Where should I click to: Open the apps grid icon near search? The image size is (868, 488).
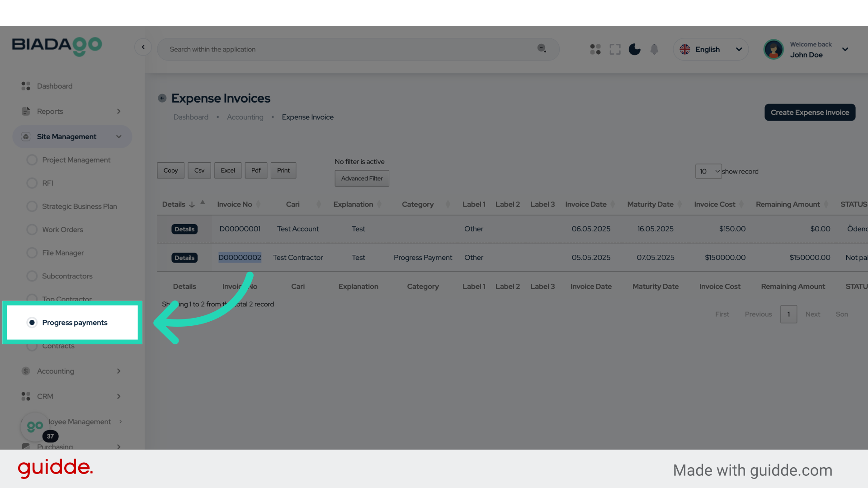click(595, 49)
